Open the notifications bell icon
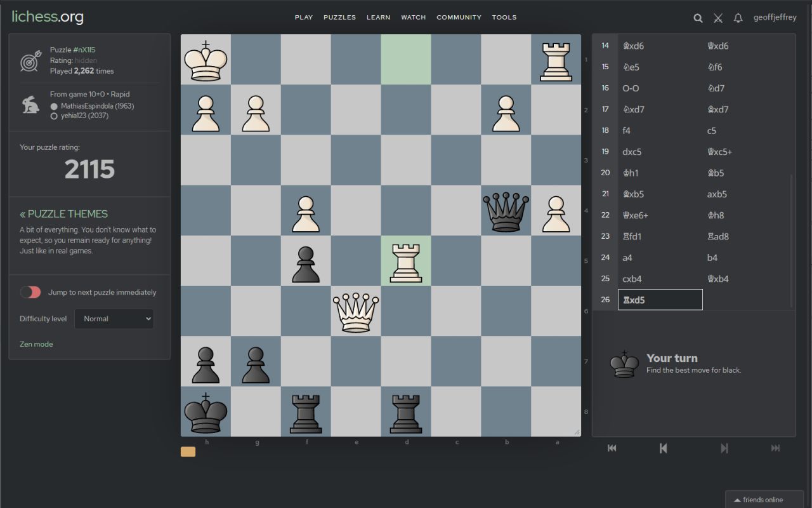Image resolution: width=812 pixels, height=508 pixels. [738, 18]
